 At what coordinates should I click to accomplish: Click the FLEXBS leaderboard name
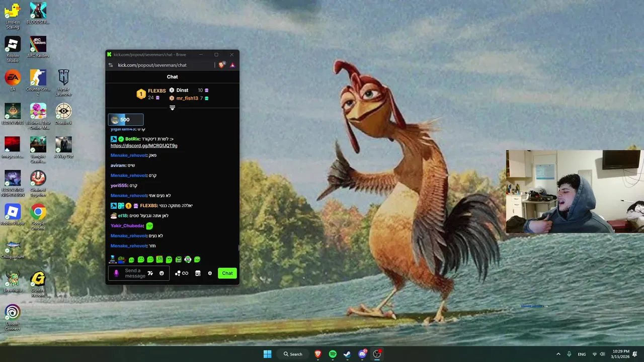[156, 91]
